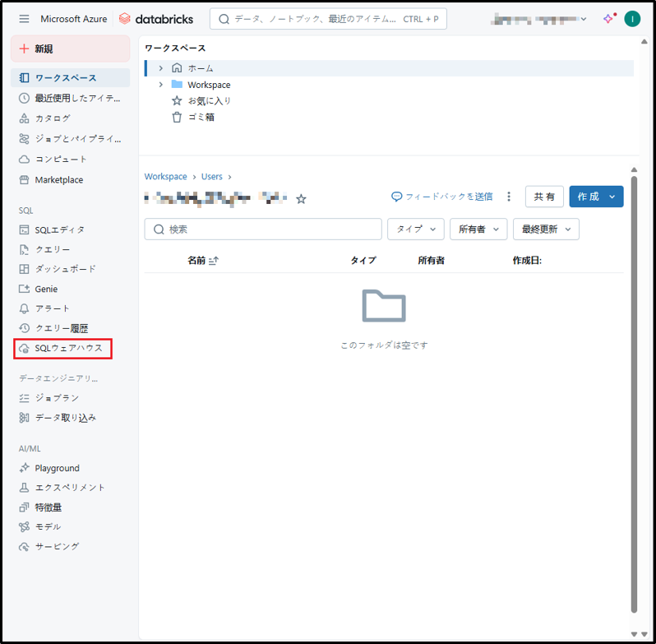Image resolution: width=656 pixels, height=644 pixels.
Task: Click the Dashboards grid icon
Action: 25,269
